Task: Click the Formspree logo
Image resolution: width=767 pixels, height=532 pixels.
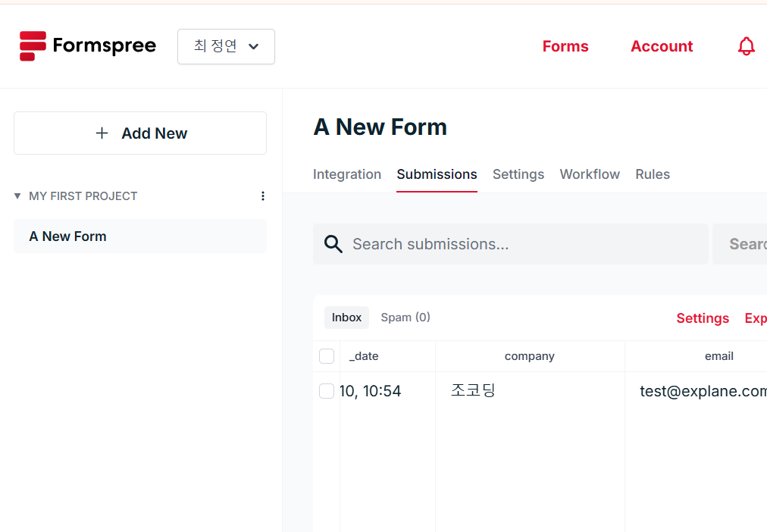Action: (88, 46)
